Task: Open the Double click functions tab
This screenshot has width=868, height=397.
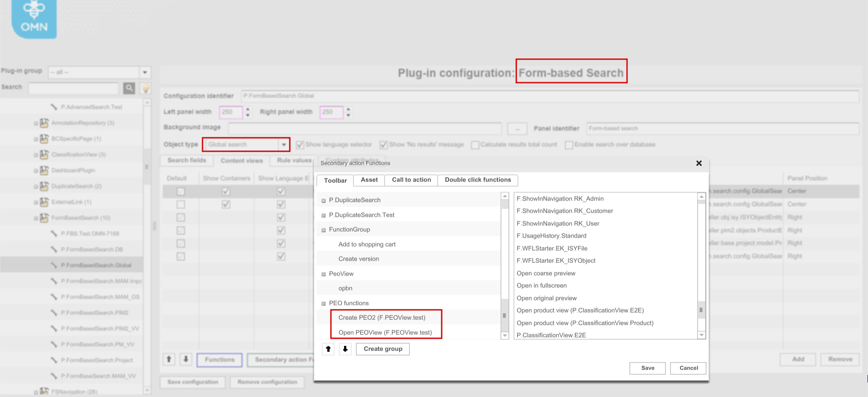Action: pyautogui.click(x=478, y=180)
